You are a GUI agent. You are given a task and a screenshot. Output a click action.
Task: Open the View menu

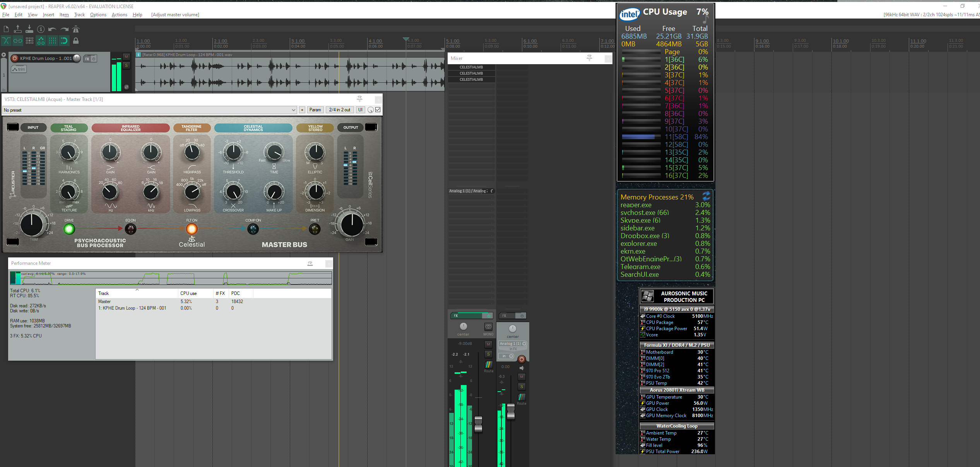32,15
